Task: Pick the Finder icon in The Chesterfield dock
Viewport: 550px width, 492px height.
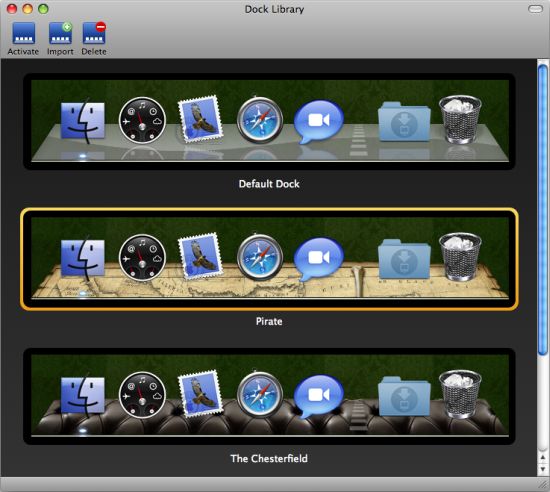Action: pos(83,396)
